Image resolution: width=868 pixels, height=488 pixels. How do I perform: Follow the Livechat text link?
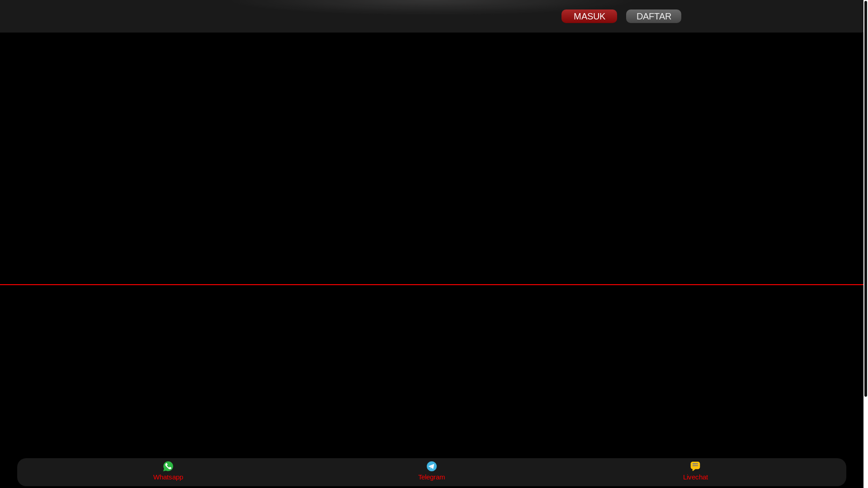[695, 477]
